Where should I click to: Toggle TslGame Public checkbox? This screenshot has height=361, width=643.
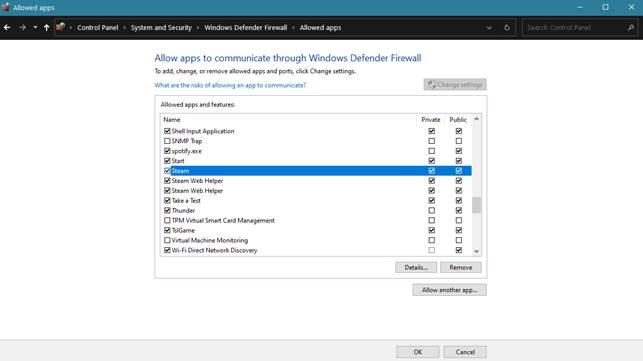(x=458, y=230)
